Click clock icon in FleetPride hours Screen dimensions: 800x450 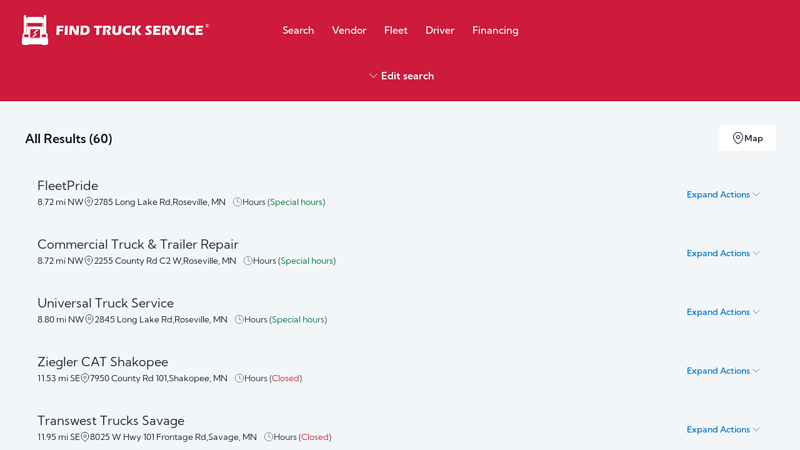(x=238, y=202)
